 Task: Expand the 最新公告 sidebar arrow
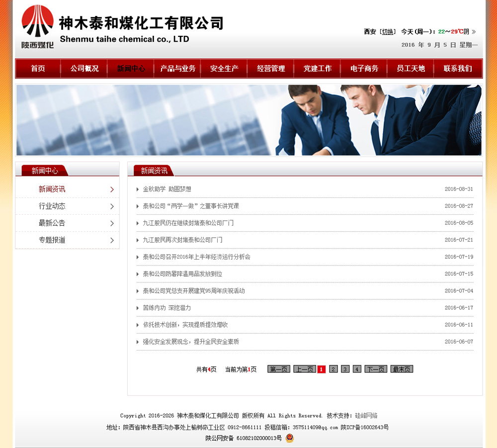pos(112,223)
